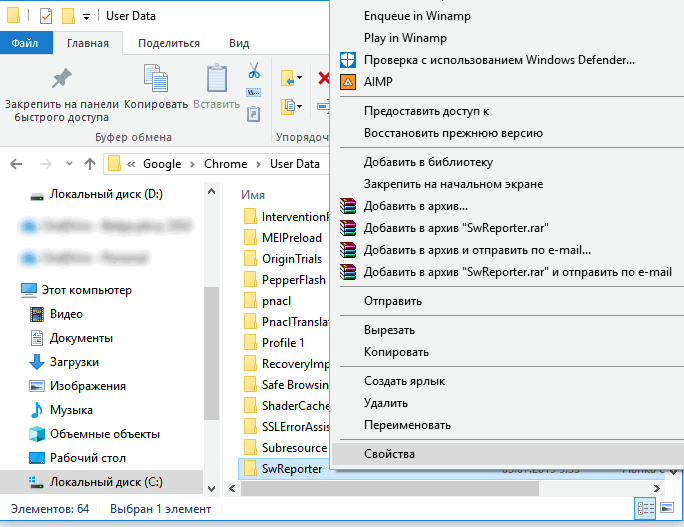Image resolution: width=684 pixels, height=527 pixels.
Task: Select WinRAR 'Добавить в архив...' entry
Action: pyautogui.click(x=416, y=206)
